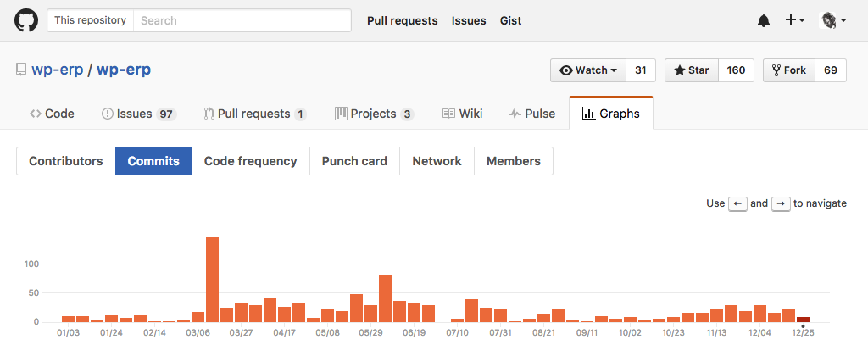This screenshot has width=868, height=356.
Task: Select the tallest commit bar near 03/06
Action: pyautogui.click(x=213, y=280)
